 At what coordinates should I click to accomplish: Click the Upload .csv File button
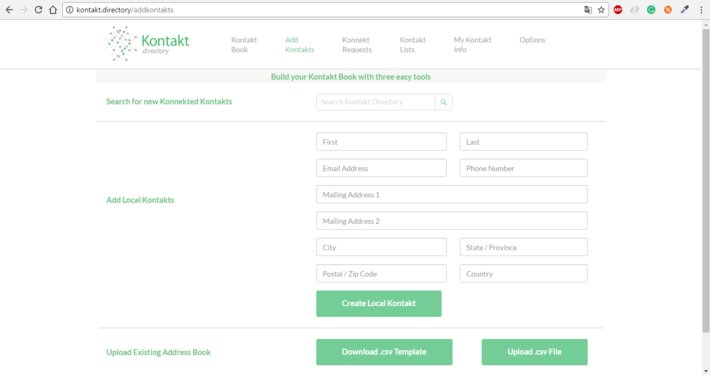click(534, 352)
